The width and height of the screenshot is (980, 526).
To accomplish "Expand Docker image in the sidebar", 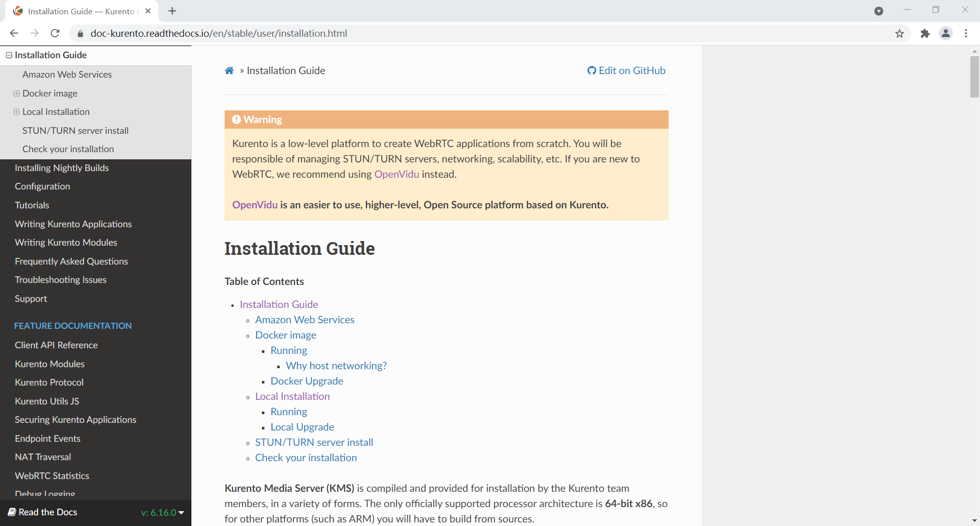I will 16,93.
